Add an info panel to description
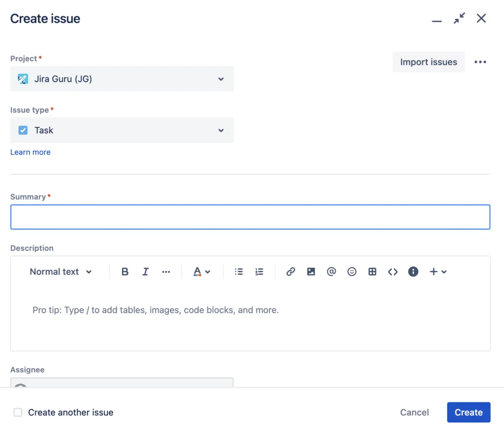 point(413,272)
